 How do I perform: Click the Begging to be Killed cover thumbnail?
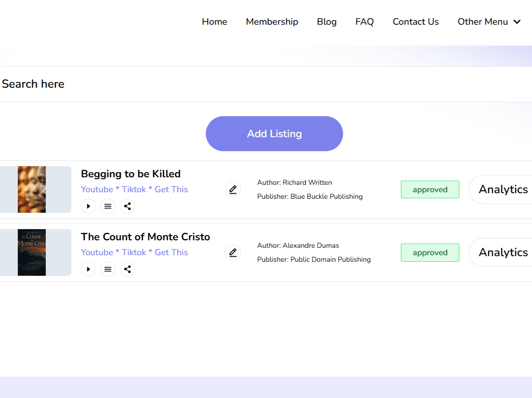tap(32, 189)
